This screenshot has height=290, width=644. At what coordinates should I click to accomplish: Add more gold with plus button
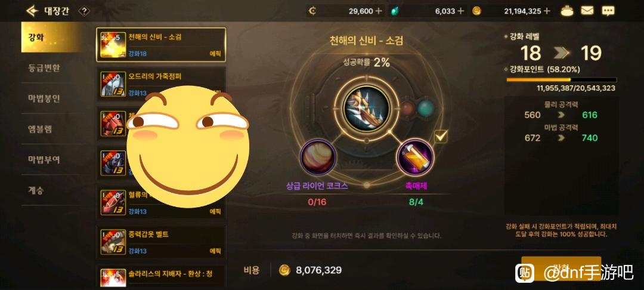(x=547, y=11)
